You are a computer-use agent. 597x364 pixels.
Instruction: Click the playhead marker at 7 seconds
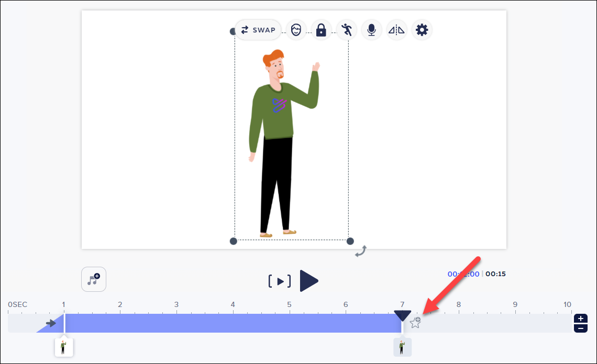tap(402, 315)
